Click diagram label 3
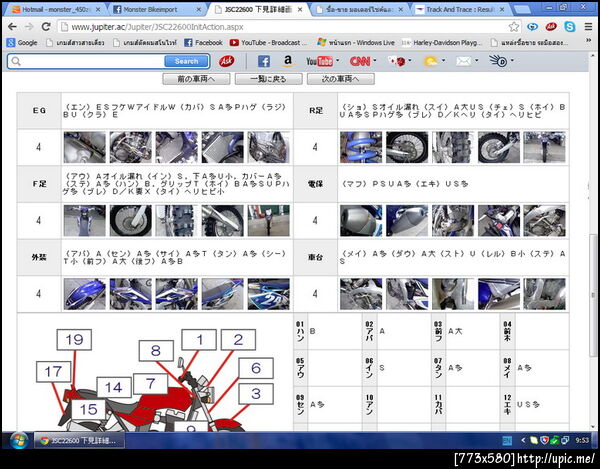The width and height of the screenshot is (600, 469). coord(256,394)
